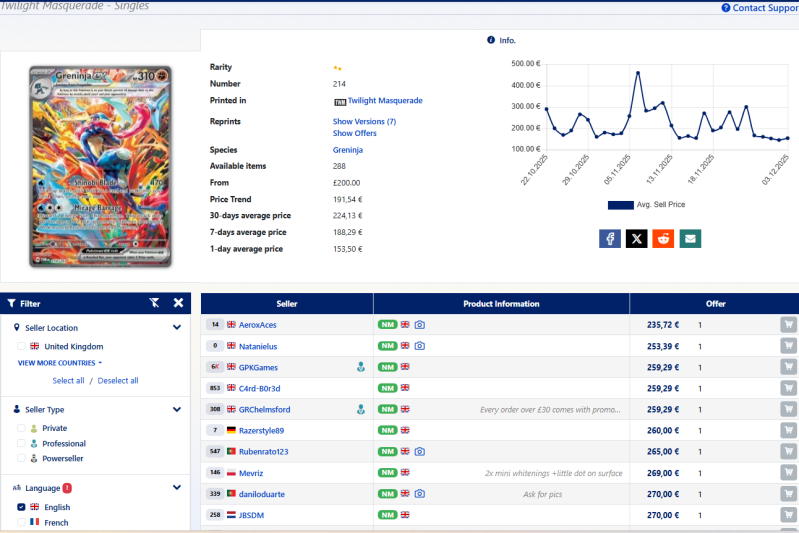Screen dimensions: 799x533
Task: Click GRChelmsford seller rating badge 308
Action: coord(215,409)
